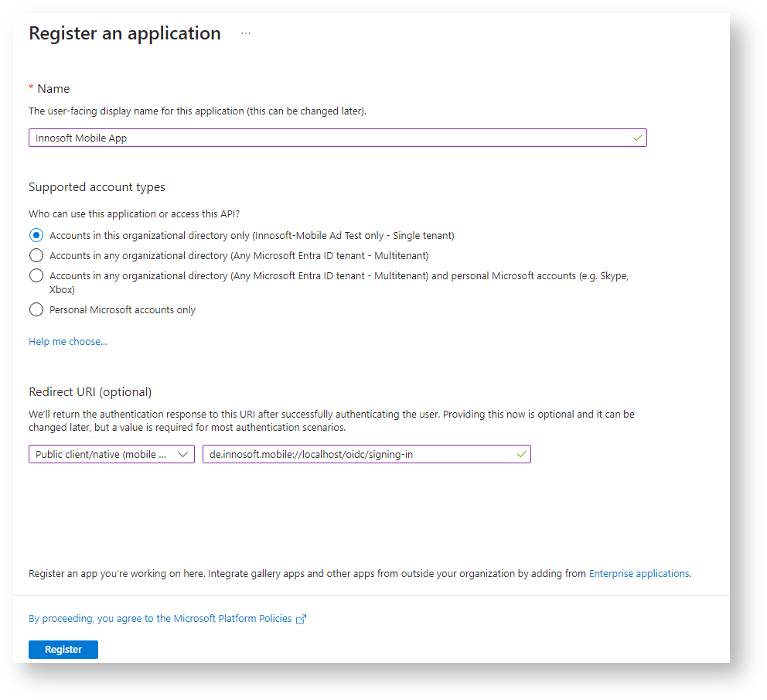Click the green checkmark in the Redirect URI field
Image resolution: width=767 pixels, height=700 pixels.
(x=521, y=455)
